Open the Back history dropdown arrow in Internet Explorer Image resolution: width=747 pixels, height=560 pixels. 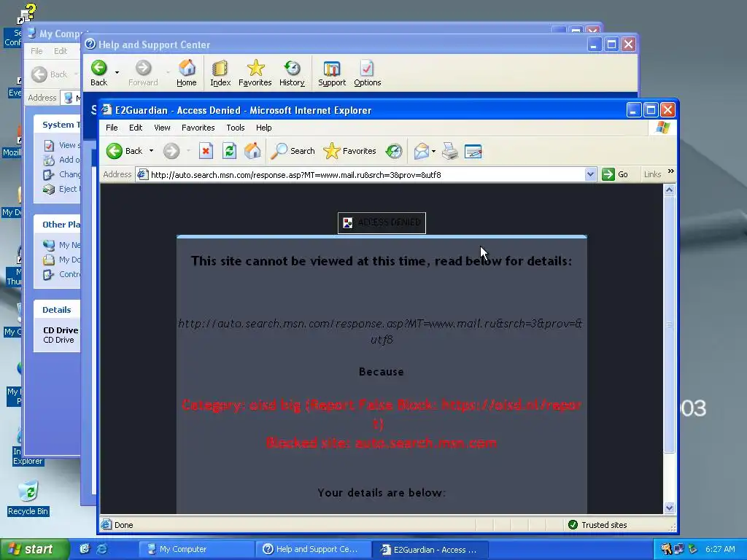(152, 151)
